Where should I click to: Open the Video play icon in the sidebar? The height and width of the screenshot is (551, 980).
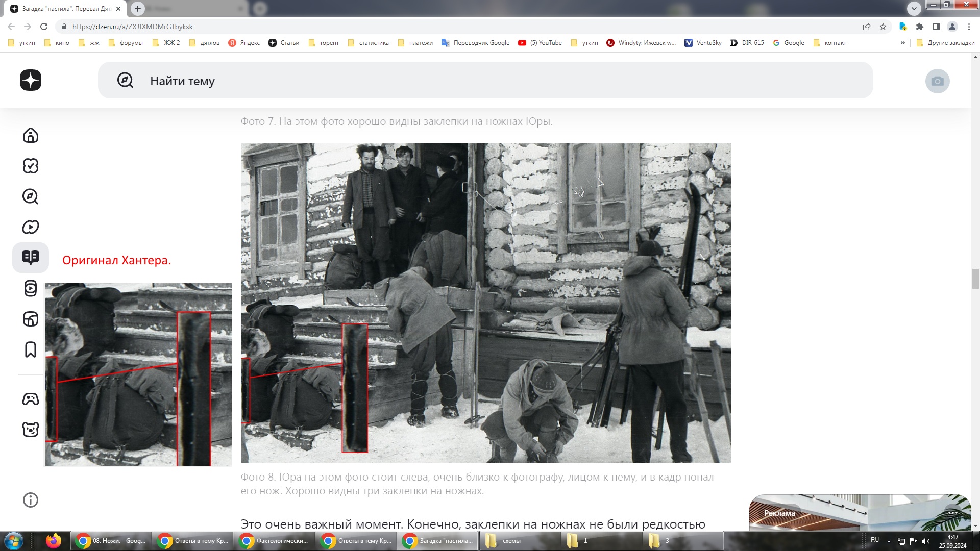pyautogui.click(x=31, y=227)
